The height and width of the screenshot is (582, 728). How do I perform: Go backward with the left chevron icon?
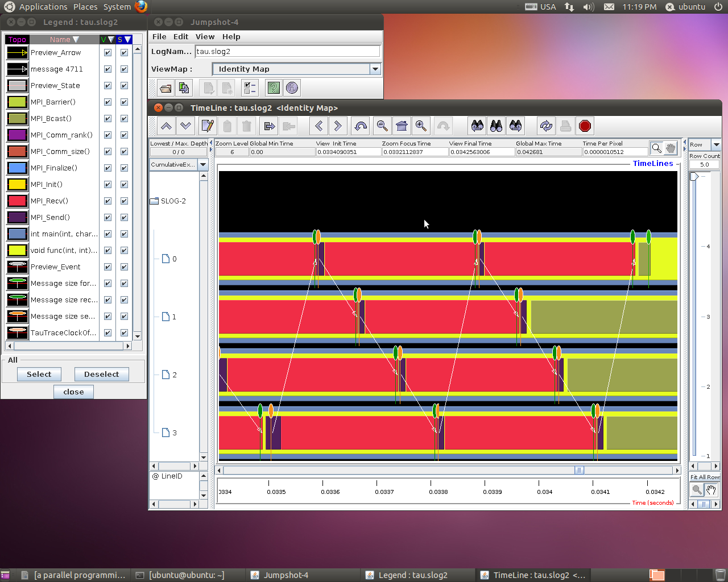click(318, 126)
